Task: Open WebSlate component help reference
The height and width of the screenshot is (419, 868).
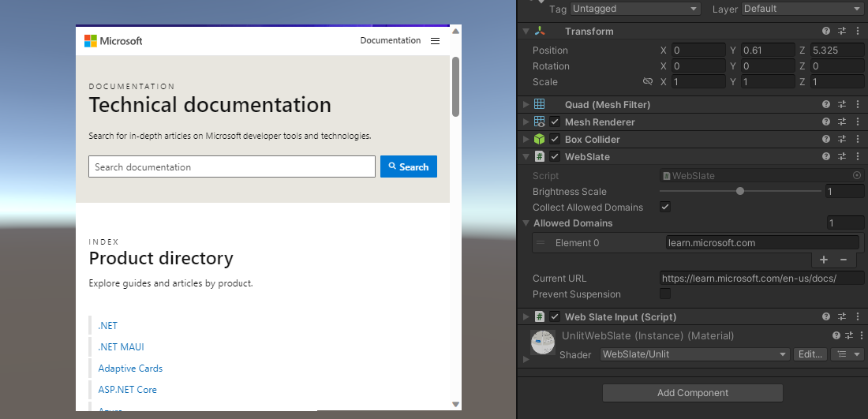Action: click(x=826, y=157)
